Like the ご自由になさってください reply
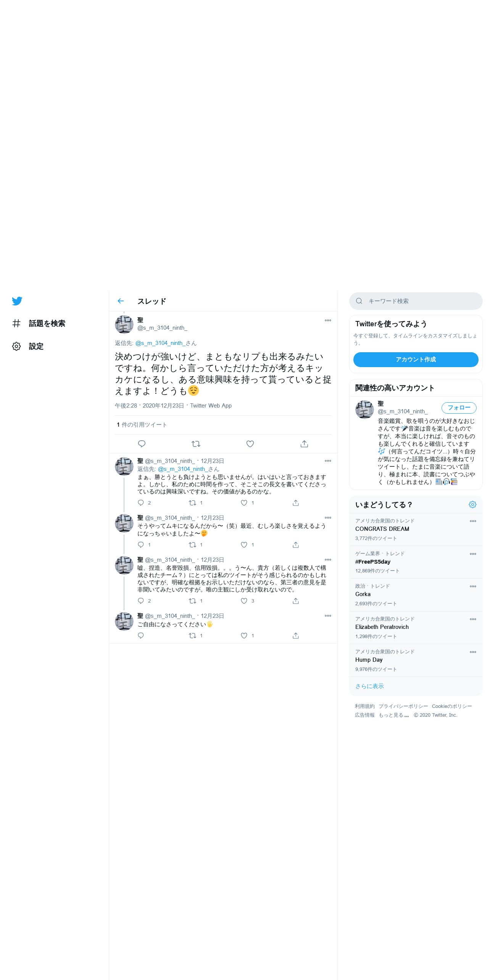This screenshot has width=490, height=980. (x=244, y=636)
